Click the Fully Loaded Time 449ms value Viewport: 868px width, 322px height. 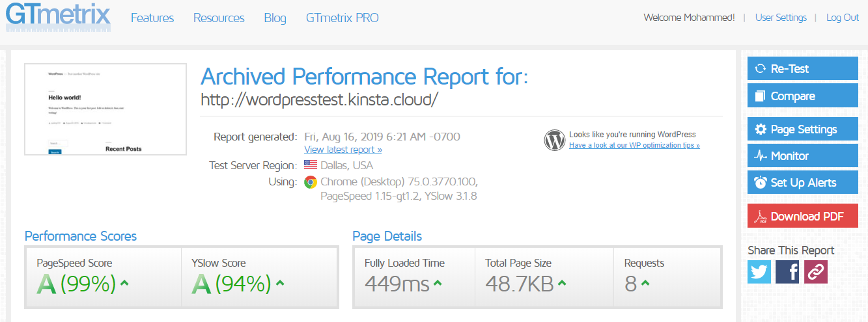point(397,284)
